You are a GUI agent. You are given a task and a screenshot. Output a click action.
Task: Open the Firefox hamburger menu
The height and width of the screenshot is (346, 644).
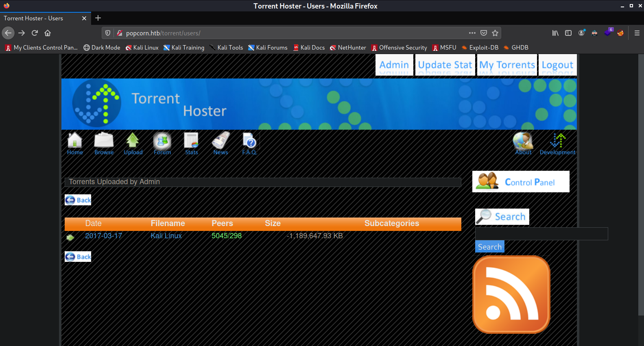[637, 33]
